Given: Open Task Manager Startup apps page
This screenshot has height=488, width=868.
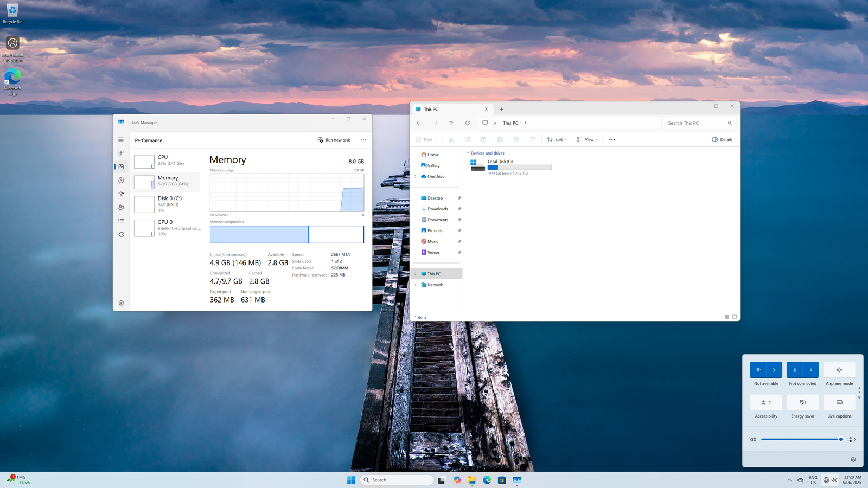Looking at the screenshot, I should click(x=121, y=194).
